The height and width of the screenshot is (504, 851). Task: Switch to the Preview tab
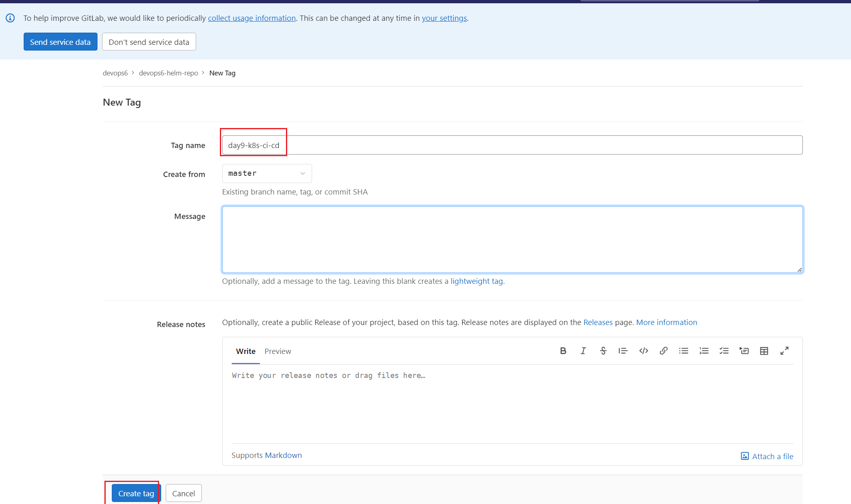point(278,351)
